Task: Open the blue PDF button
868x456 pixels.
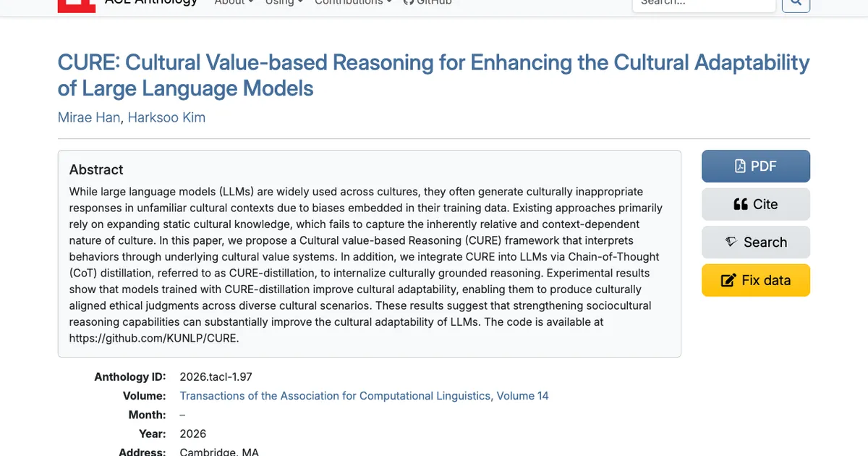Action: [x=756, y=166]
